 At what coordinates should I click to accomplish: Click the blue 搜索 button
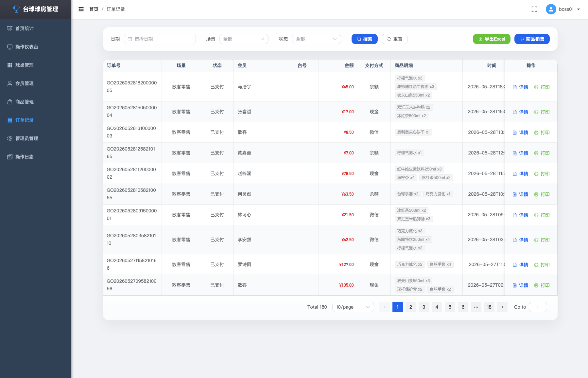pyautogui.click(x=365, y=39)
